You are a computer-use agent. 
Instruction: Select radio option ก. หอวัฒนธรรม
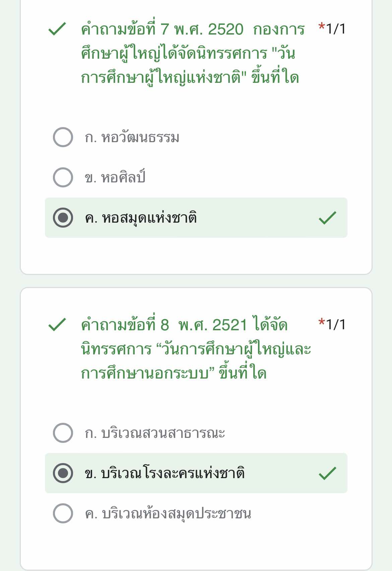click(x=63, y=137)
